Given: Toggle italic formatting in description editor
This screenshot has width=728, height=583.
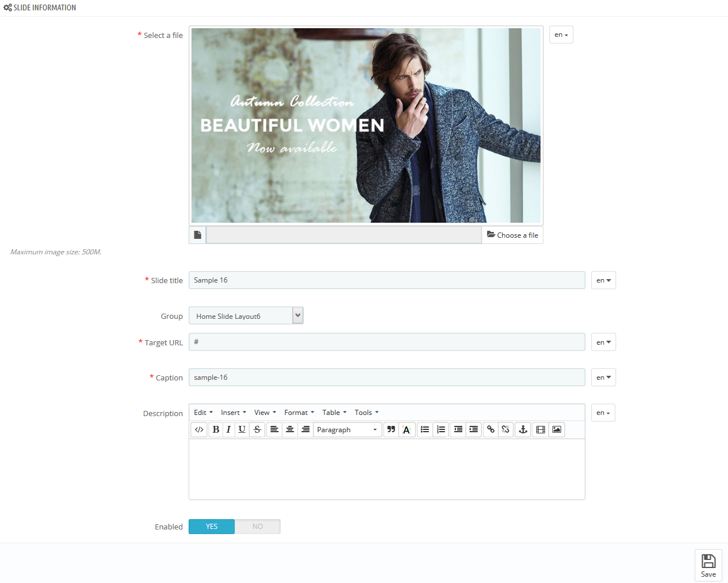Looking at the screenshot, I should 229,429.
